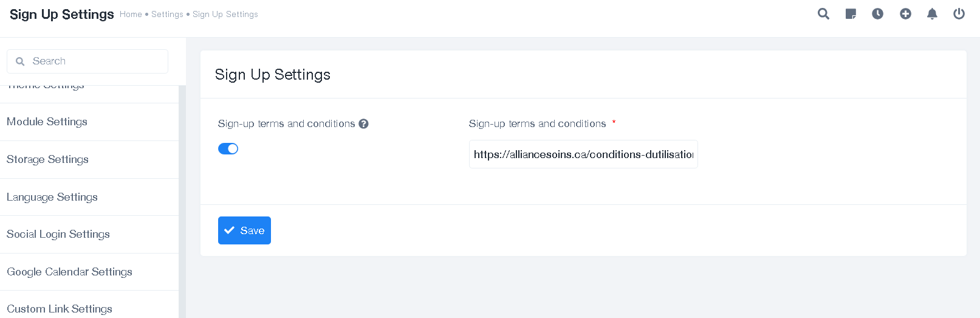Screen dimensions: 980x318
Task: Click the Settings breadcrumb link
Action: point(167,14)
